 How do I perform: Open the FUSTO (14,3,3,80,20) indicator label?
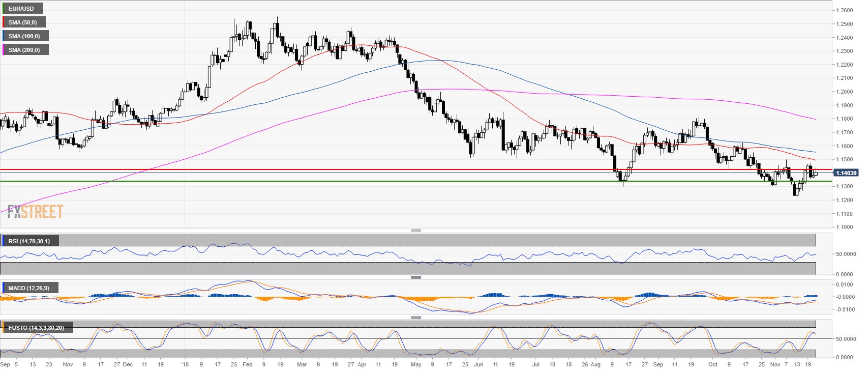click(x=36, y=328)
